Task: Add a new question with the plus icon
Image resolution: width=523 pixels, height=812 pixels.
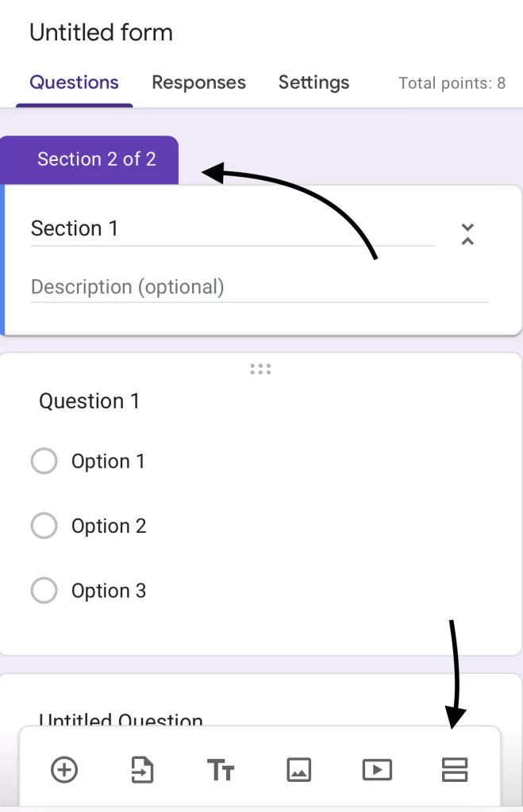Action: [63, 769]
